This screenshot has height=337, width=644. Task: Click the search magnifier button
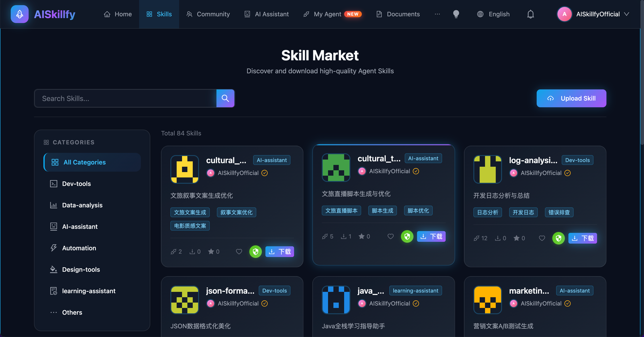(225, 98)
